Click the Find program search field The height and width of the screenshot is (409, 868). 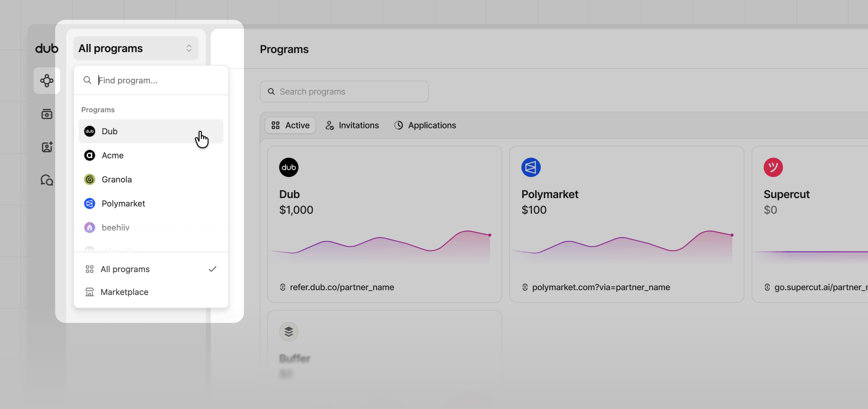[x=151, y=81]
